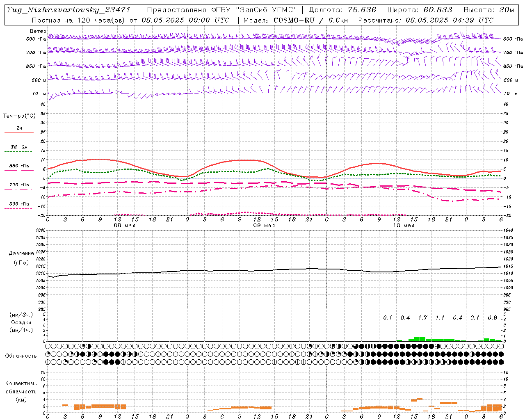This screenshot has width=525, height=420.
Task: Click the 1.7 precipitation value
Action: 422,317
